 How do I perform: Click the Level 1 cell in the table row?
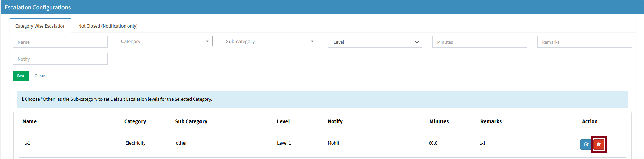284,143
